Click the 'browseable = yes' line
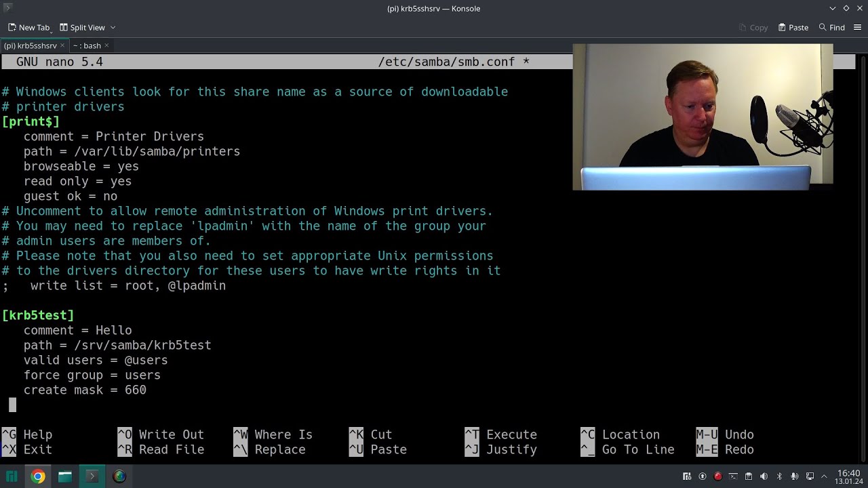This screenshot has height=488, width=868. tap(81, 166)
